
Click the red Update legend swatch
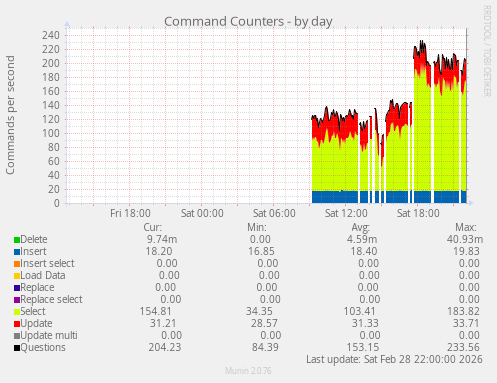(x=17, y=324)
